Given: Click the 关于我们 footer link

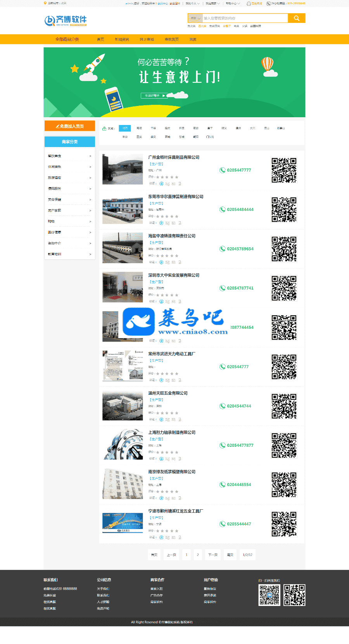Looking at the screenshot, I should (103, 589).
